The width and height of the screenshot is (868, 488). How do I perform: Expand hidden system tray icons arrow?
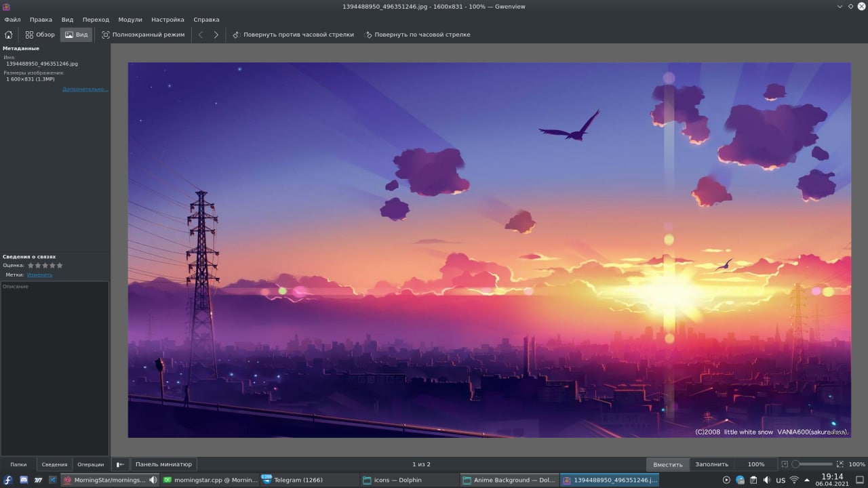pos(807,480)
